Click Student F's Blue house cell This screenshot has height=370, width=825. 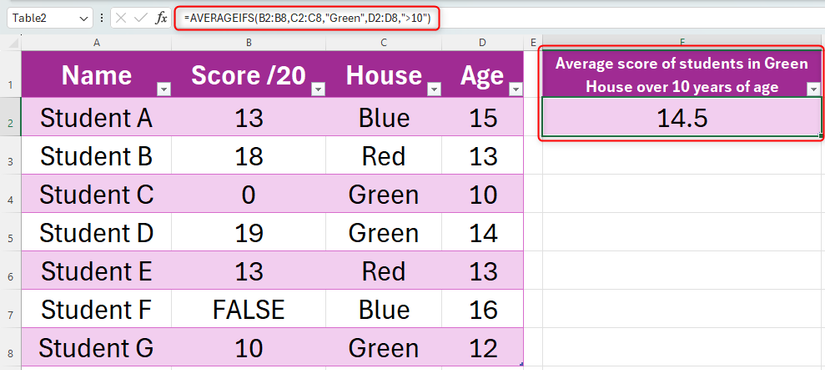coord(384,309)
